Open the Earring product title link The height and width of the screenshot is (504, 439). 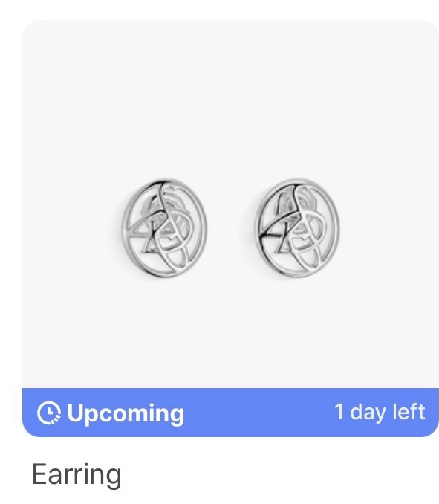click(77, 475)
